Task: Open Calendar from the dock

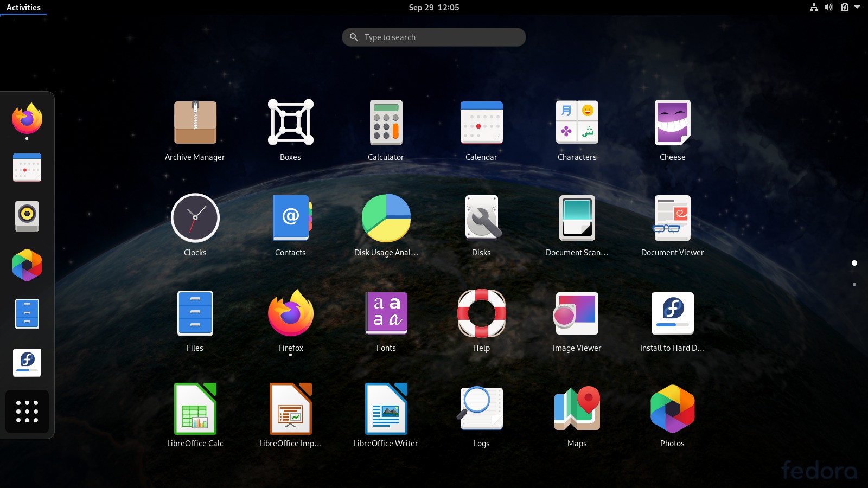Action: [27, 168]
